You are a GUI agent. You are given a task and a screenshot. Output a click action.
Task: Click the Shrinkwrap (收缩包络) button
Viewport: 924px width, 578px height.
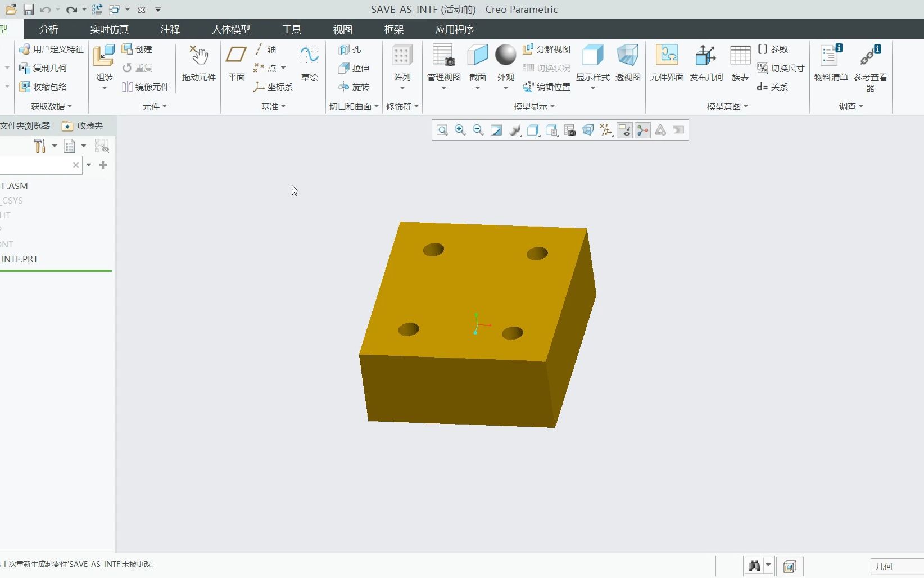click(x=43, y=87)
